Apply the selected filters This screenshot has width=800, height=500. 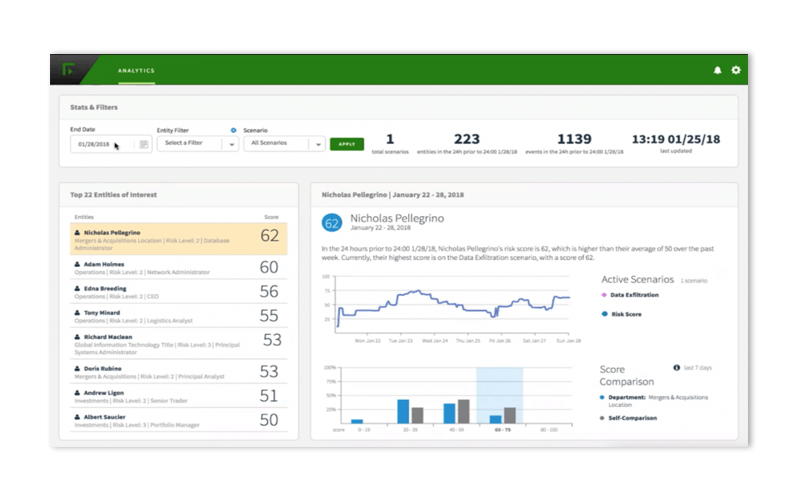[x=347, y=144]
